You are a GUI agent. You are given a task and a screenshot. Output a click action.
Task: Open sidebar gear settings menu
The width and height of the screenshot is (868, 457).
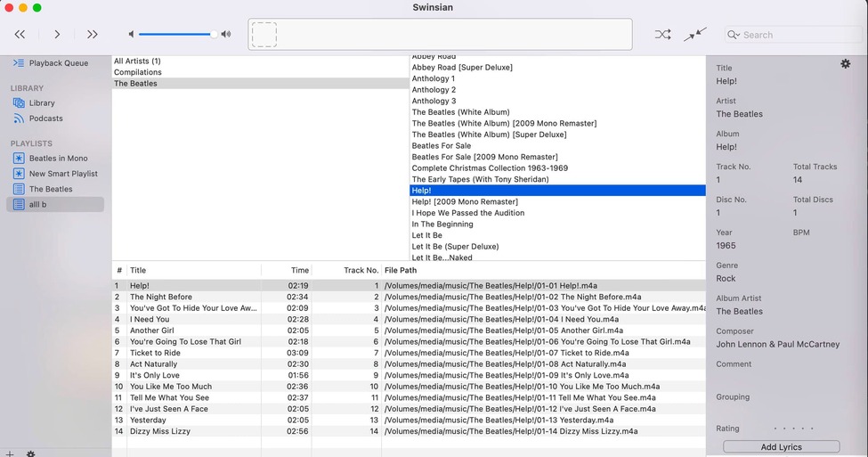[30, 453]
